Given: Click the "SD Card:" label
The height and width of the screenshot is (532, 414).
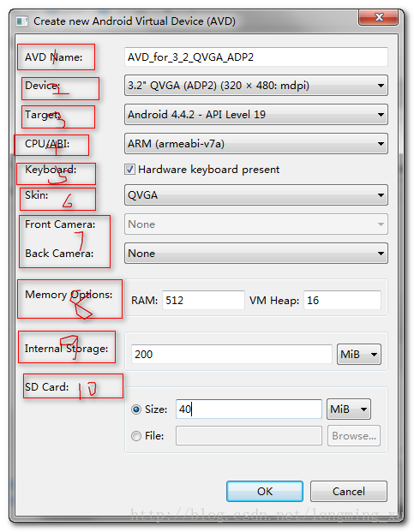Looking at the screenshot, I should (x=47, y=386).
